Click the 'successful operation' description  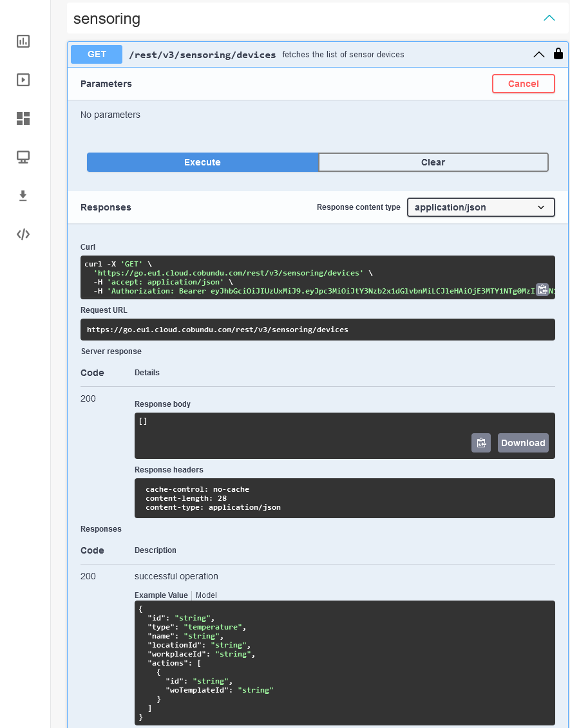176,576
